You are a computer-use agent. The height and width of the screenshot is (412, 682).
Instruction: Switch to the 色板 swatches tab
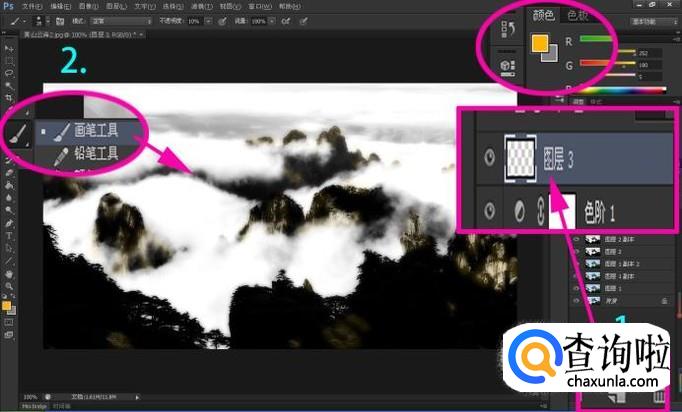578,15
